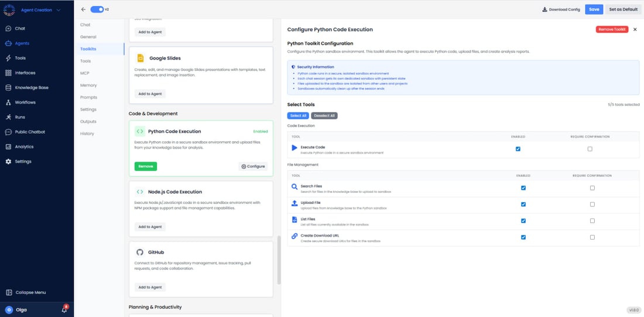Click the Google Slides toolkit icon

pyautogui.click(x=140, y=59)
